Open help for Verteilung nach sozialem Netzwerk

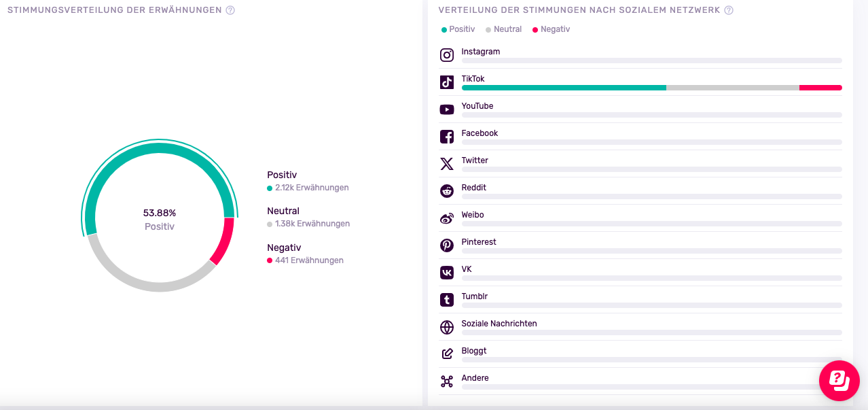pos(729,10)
